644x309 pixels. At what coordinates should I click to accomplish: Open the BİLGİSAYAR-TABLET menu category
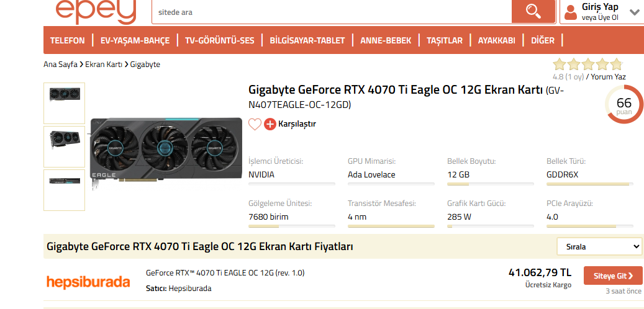[307, 40]
